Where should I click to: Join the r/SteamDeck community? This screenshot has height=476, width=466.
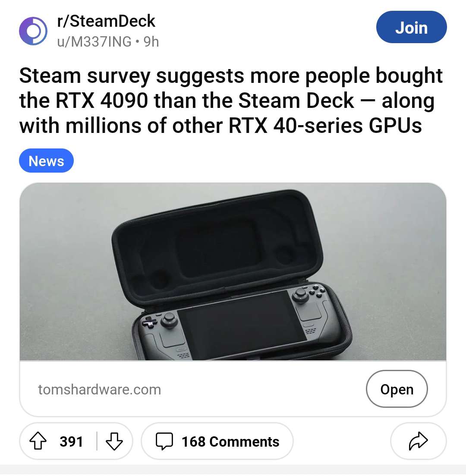(411, 27)
